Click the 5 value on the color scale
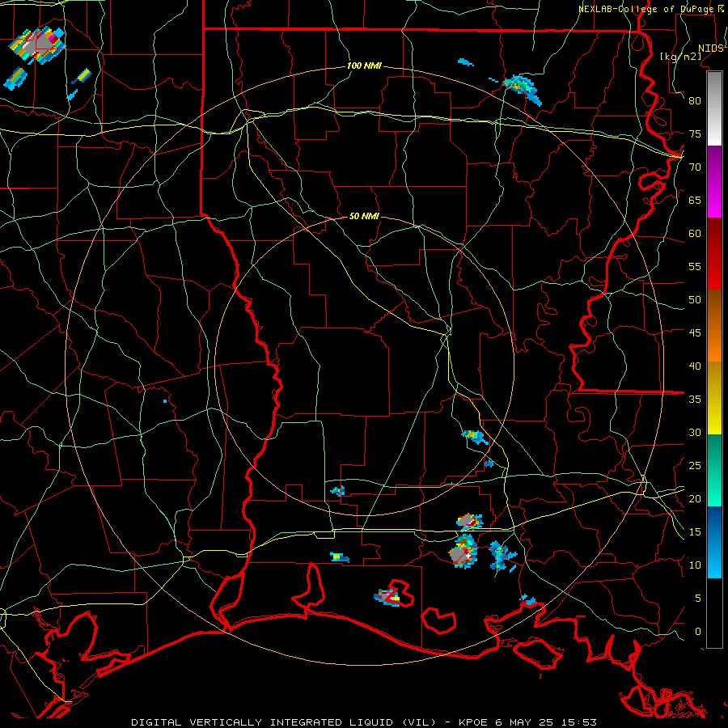Screen dimensions: 728x728 point(698,599)
